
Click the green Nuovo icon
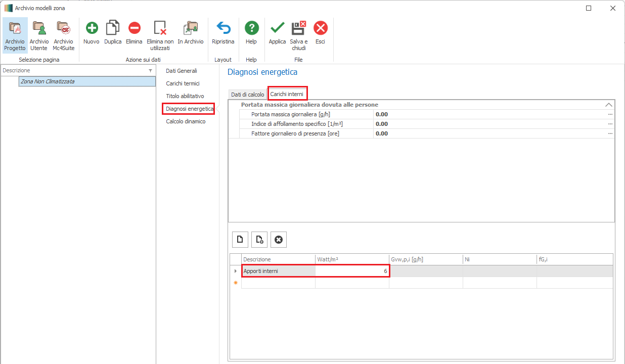pos(92,28)
